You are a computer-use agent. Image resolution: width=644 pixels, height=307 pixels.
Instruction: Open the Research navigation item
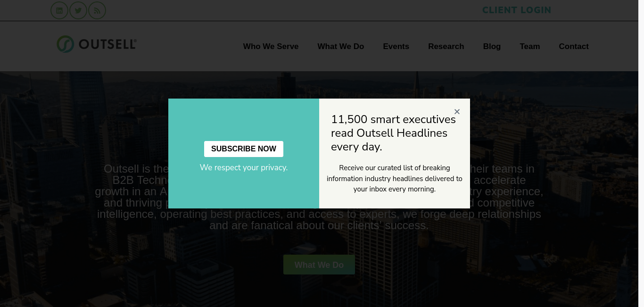(446, 46)
